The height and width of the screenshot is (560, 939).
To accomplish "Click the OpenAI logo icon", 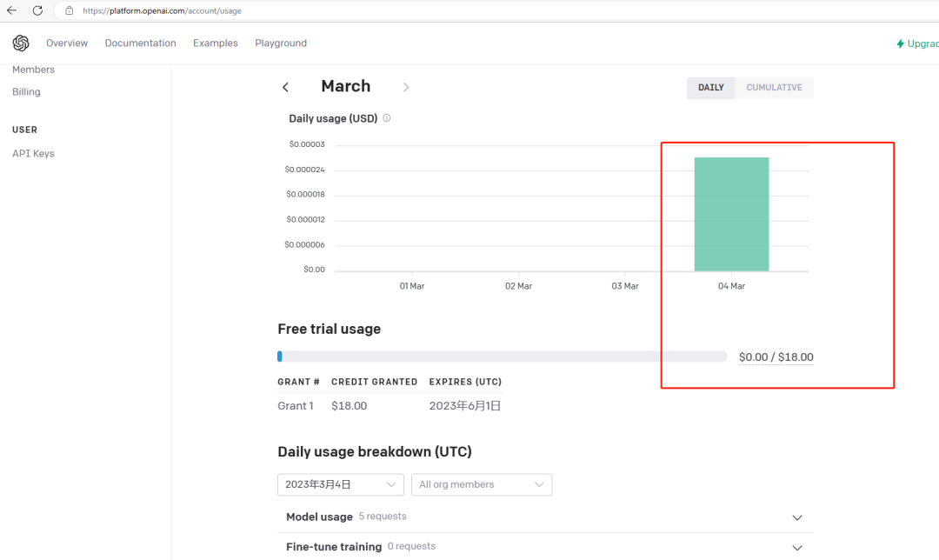I will coord(21,43).
